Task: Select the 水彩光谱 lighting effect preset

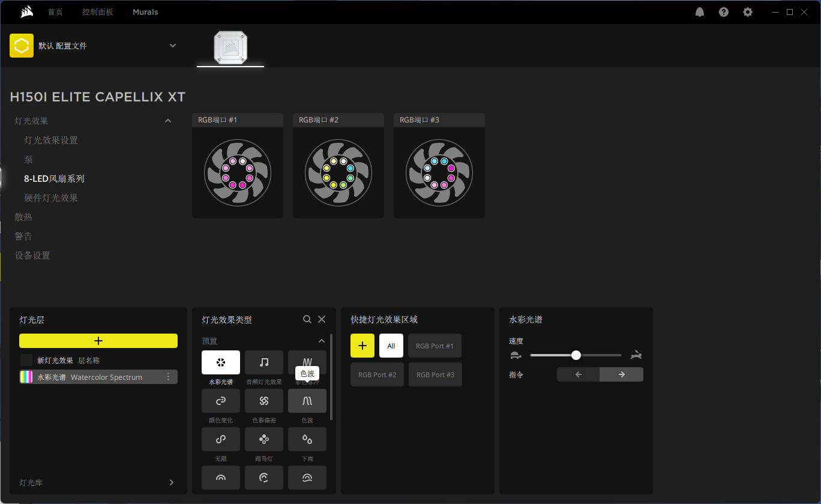Action: [x=220, y=362]
